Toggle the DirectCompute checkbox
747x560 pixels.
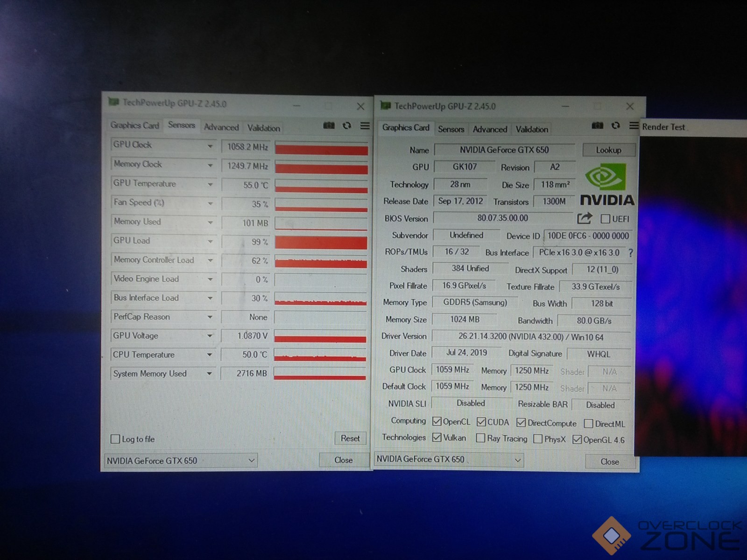tap(521, 423)
